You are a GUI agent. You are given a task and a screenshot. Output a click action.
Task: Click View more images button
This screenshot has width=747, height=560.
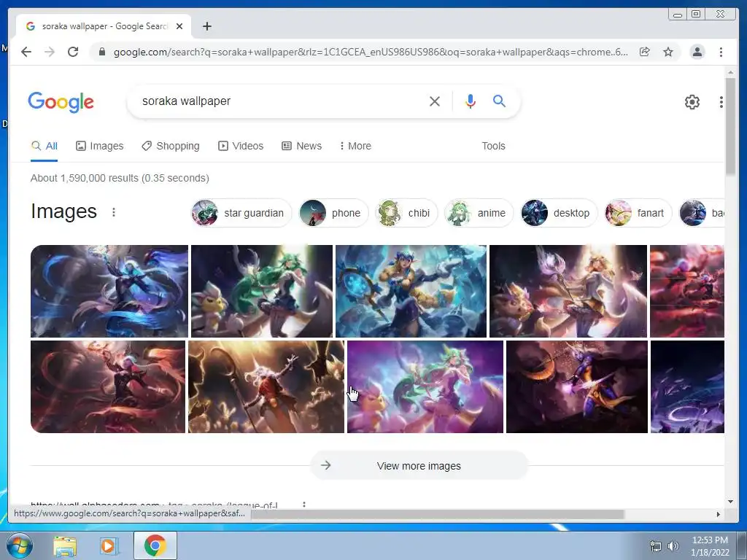pos(419,466)
